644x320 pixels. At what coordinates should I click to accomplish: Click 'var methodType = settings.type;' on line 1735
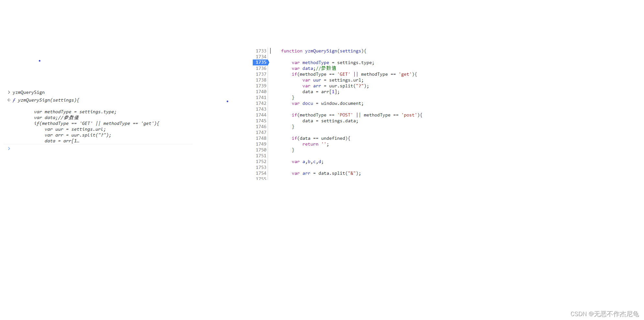(x=333, y=62)
